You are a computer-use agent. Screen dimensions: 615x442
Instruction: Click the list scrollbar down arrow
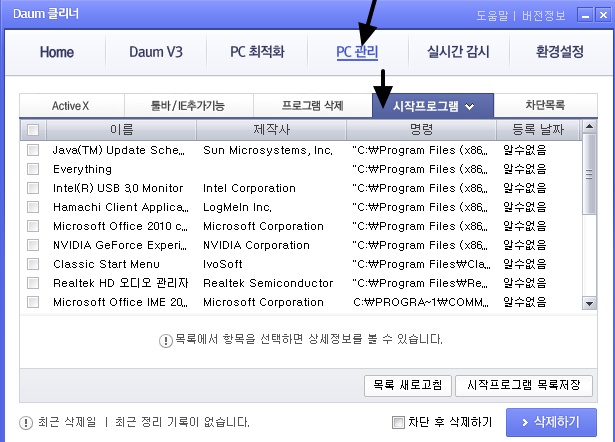click(589, 303)
